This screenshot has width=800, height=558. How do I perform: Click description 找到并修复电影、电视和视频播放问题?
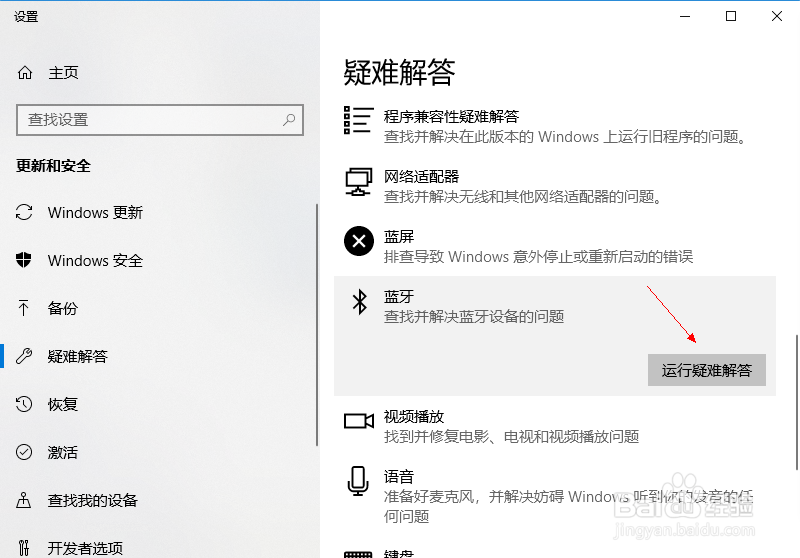coord(511,437)
